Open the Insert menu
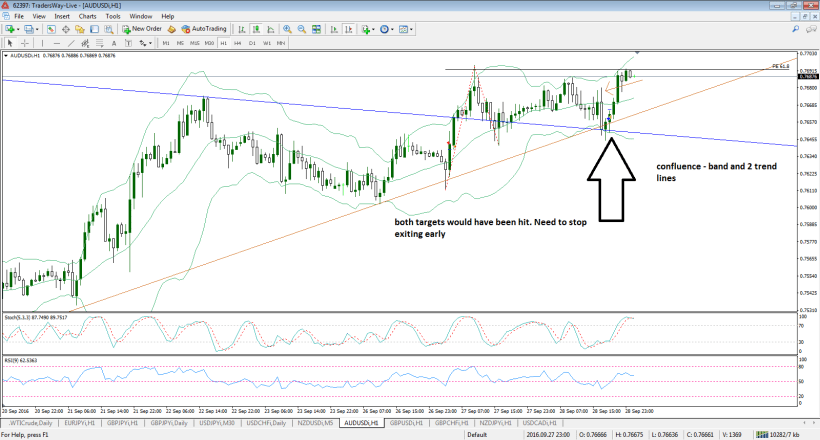This screenshot has height=440, width=820. tap(62, 16)
